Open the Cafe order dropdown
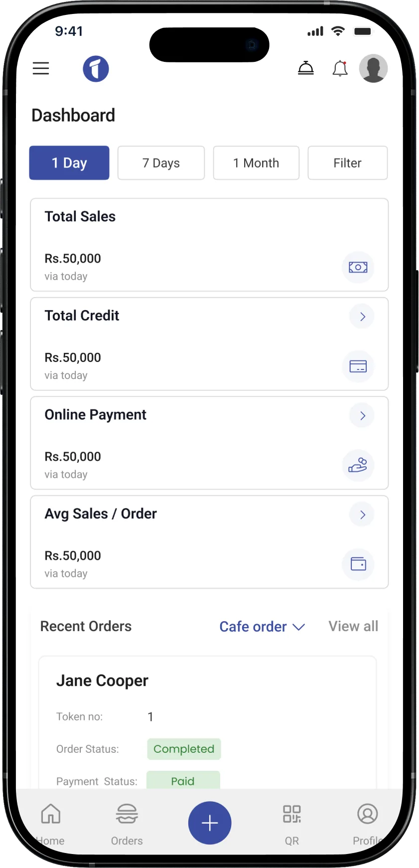 [x=262, y=627]
